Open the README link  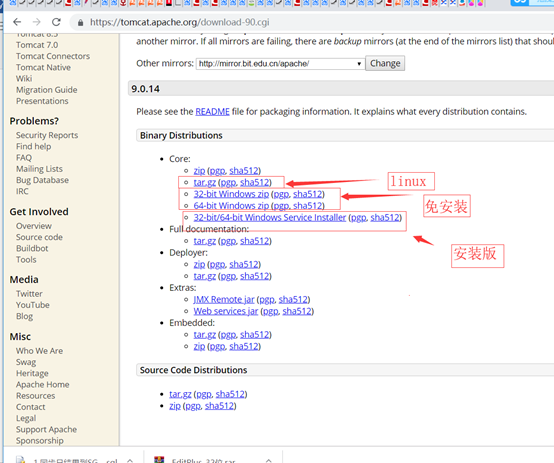212,112
